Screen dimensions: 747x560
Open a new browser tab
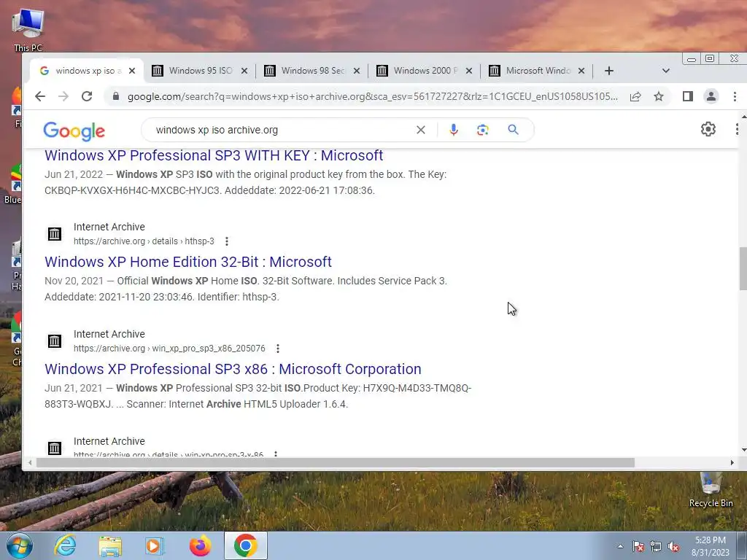coord(609,71)
